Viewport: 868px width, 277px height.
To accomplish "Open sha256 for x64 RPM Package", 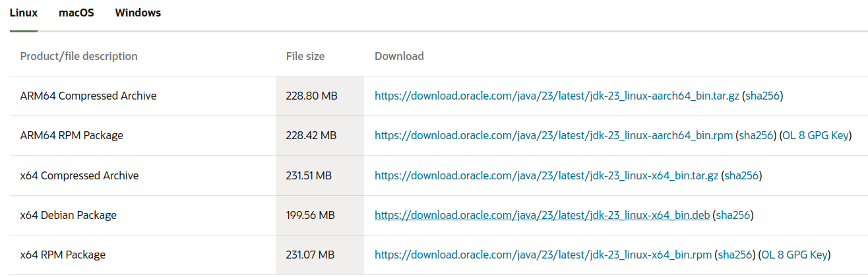I will pyautogui.click(x=735, y=255).
